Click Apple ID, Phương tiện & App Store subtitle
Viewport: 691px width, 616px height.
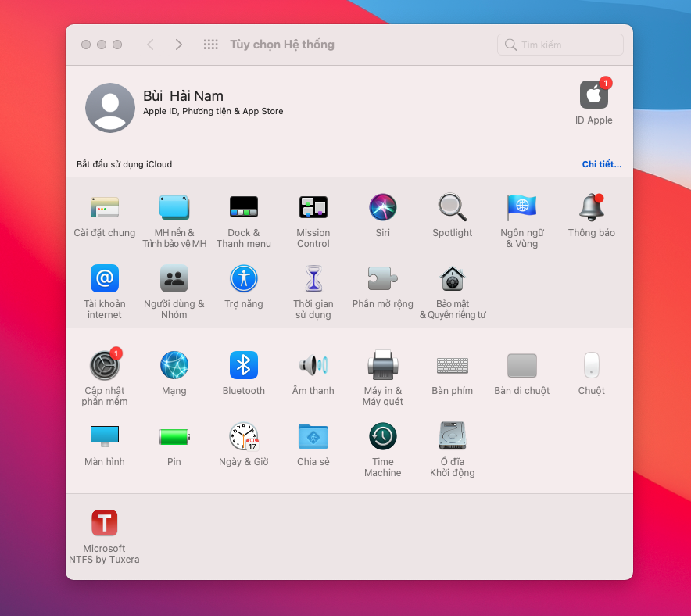[213, 112]
